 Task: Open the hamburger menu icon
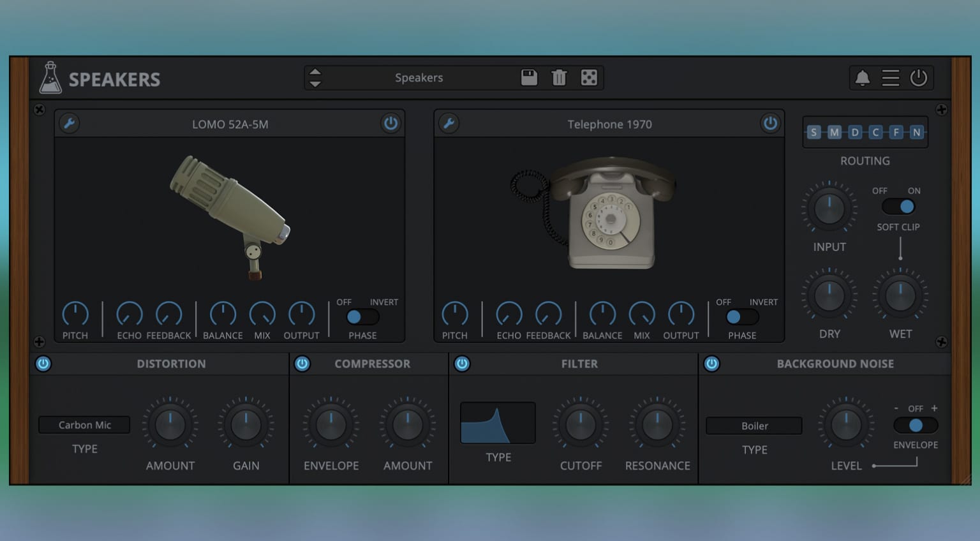point(891,78)
